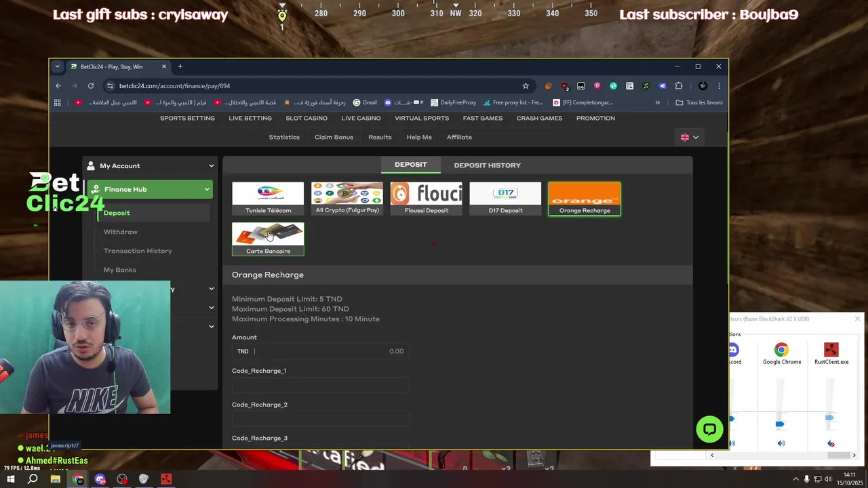Choose the Carte Bancaire deposit option
The image size is (868, 488).
[x=268, y=239]
